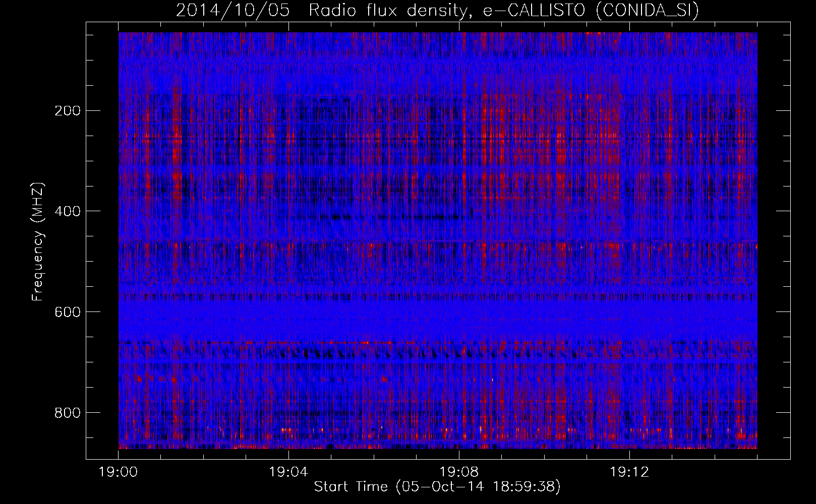Click the 'Frequency (MHZ)' axis label
Viewport: 816px width, 504px height.
[x=38, y=242]
